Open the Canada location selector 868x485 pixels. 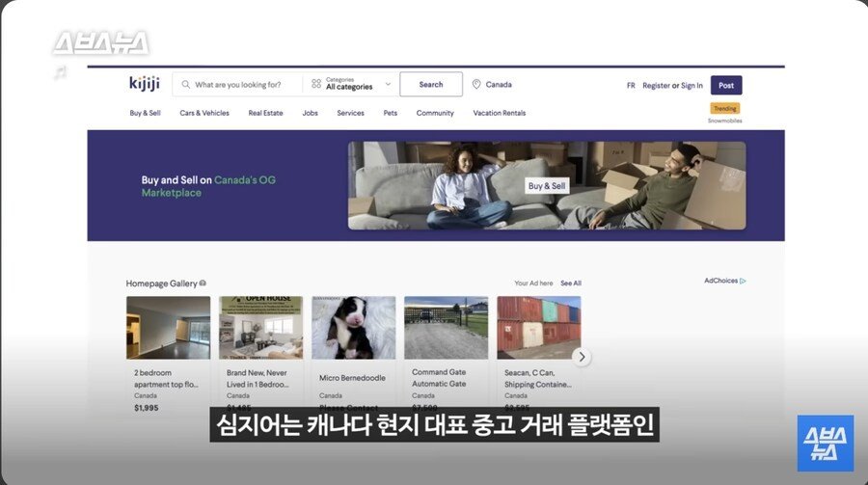click(x=492, y=84)
